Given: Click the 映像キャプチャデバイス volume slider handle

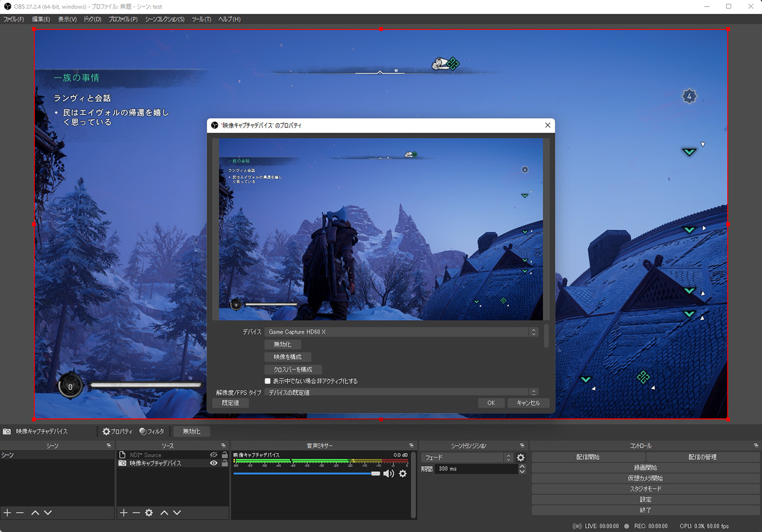Looking at the screenshot, I should pyautogui.click(x=376, y=474).
